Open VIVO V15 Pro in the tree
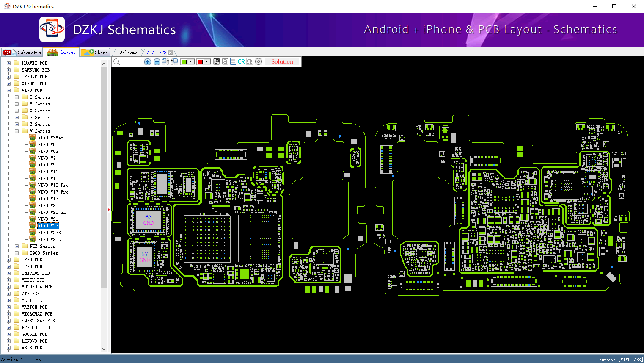Image resolution: width=644 pixels, height=363 pixels. pos(53,185)
